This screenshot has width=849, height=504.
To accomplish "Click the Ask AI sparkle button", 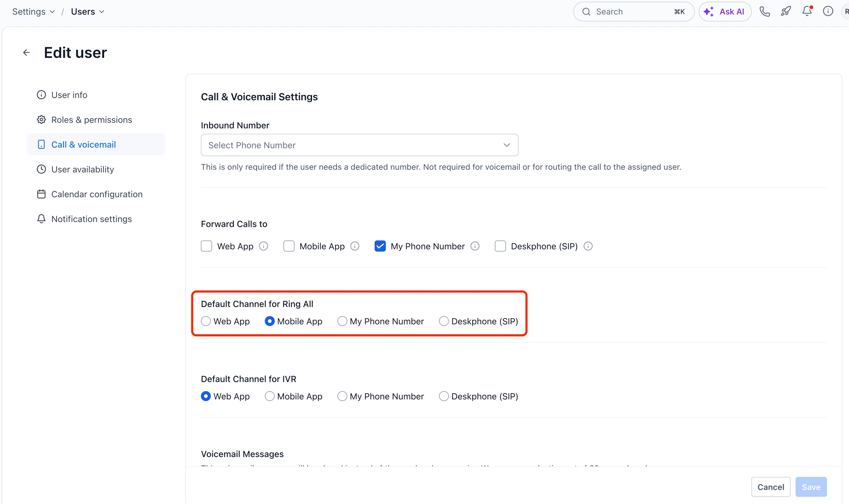I will [x=725, y=12].
